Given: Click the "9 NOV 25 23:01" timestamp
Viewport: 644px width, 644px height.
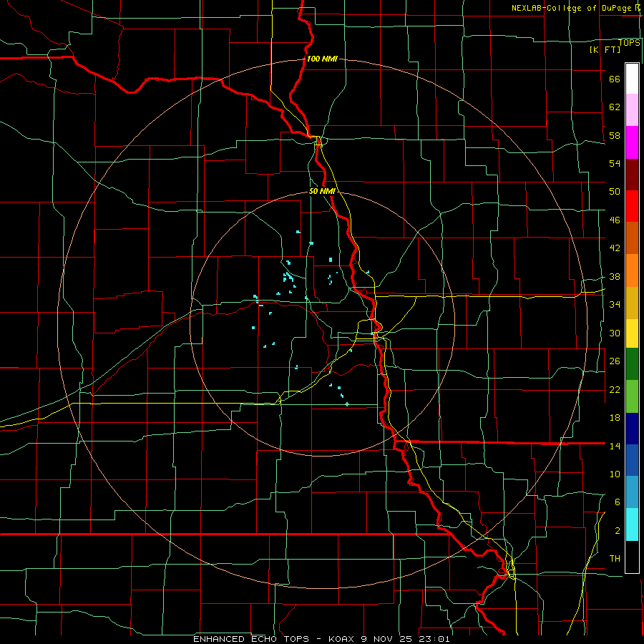Looking at the screenshot, I should [x=406, y=639].
